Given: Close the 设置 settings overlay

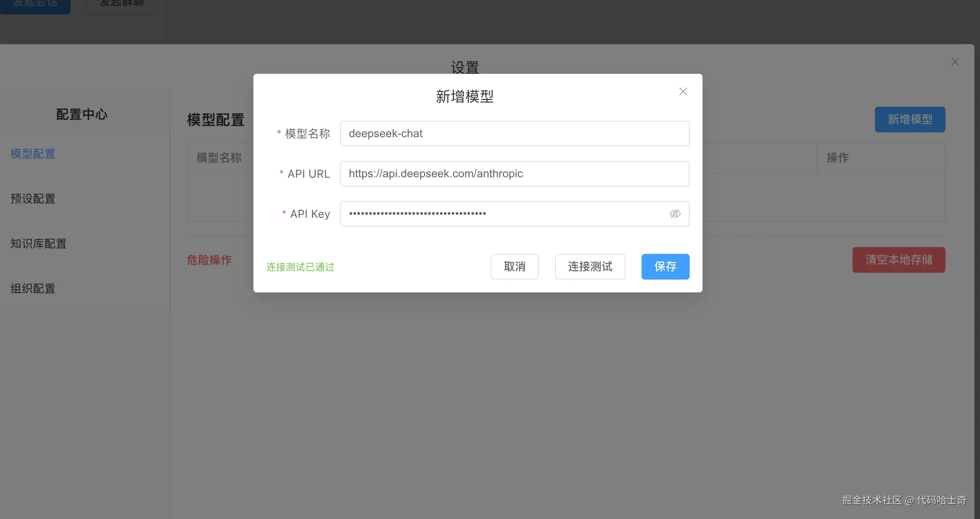Looking at the screenshot, I should (x=955, y=61).
